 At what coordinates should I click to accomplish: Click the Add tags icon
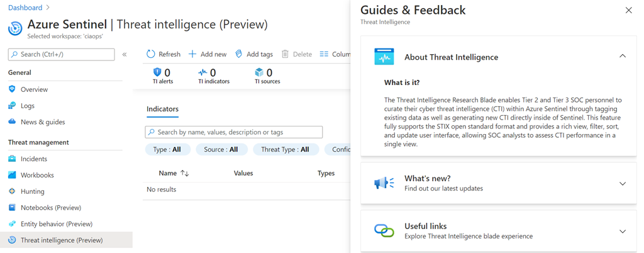pyautogui.click(x=239, y=54)
